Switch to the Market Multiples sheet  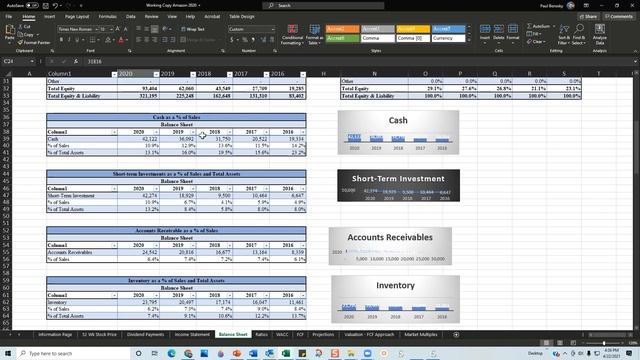click(x=420, y=335)
